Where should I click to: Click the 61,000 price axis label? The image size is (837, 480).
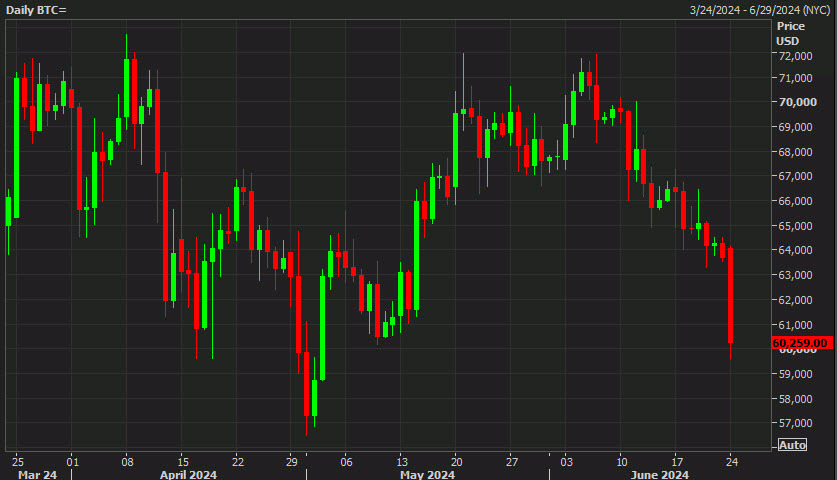[795, 325]
